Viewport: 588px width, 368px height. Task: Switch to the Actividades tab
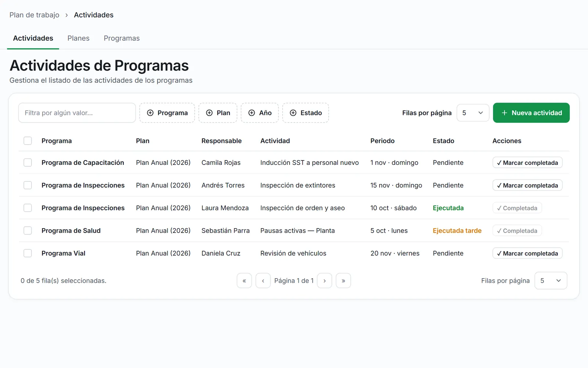tap(33, 38)
